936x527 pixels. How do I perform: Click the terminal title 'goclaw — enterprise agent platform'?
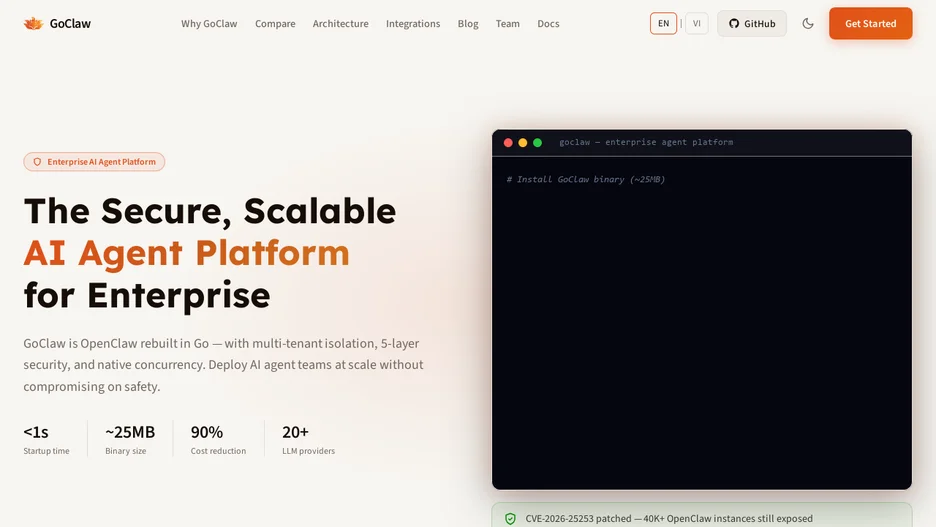[646, 142]
